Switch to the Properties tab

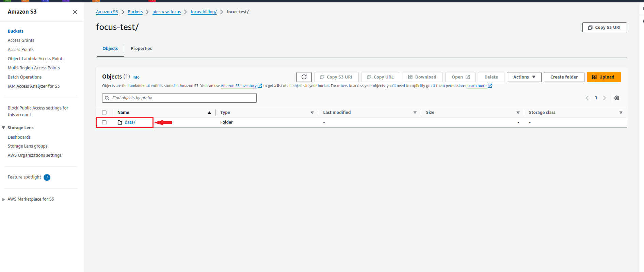[x=141, y=49]
